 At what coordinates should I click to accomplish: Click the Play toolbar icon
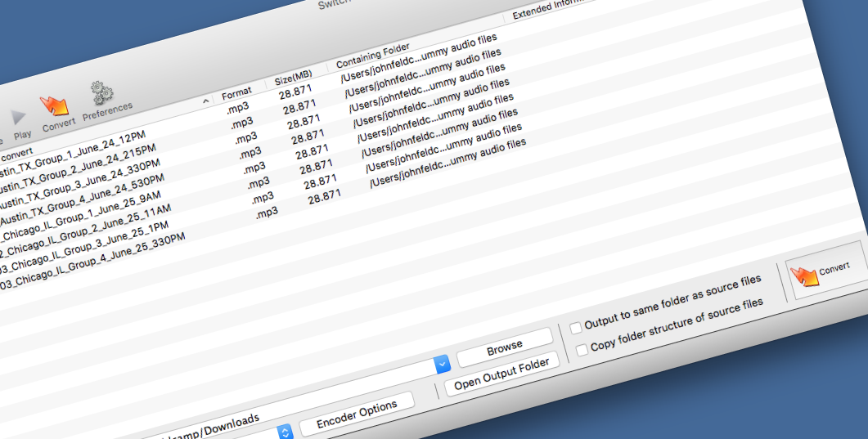click(x=20, y=124)
